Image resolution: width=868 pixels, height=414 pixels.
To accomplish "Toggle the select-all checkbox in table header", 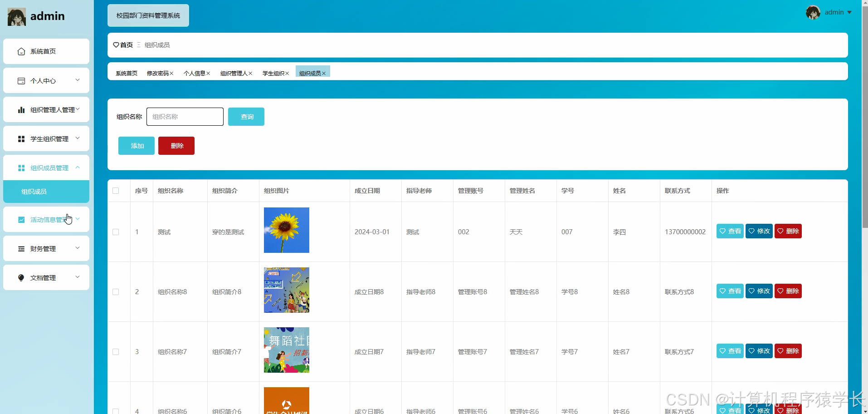I will [x=116, y=191].
